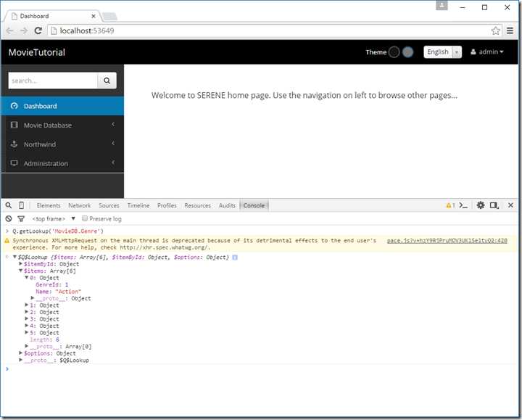Open the console filter funnel
Viewport: 522px width, 420px height.
coord(21,218)
